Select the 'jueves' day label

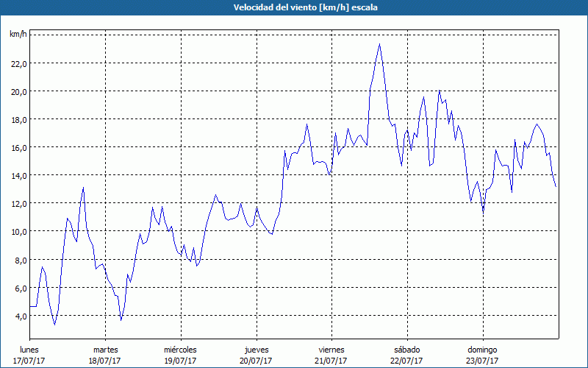point(256,349)
